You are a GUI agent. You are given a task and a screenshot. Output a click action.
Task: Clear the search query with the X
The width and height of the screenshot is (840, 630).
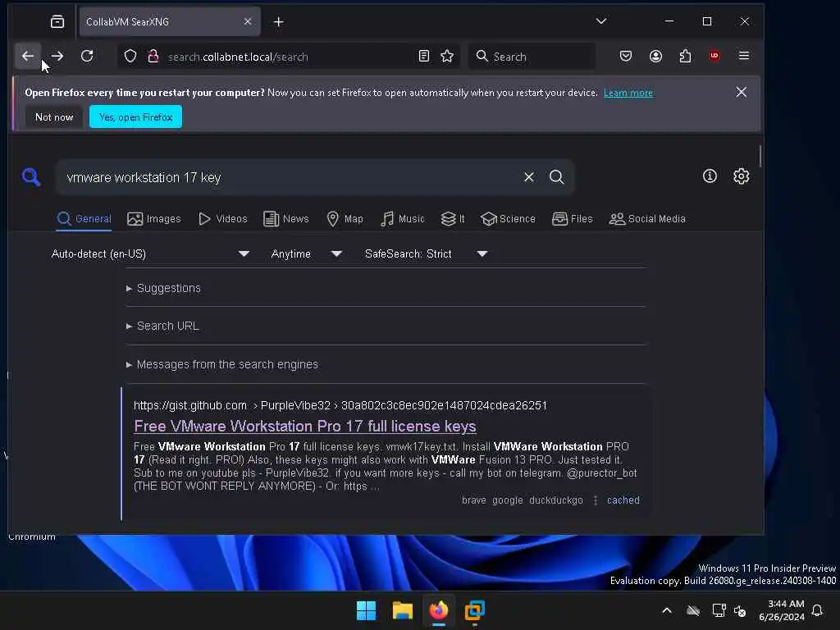(x=529, y=177)
